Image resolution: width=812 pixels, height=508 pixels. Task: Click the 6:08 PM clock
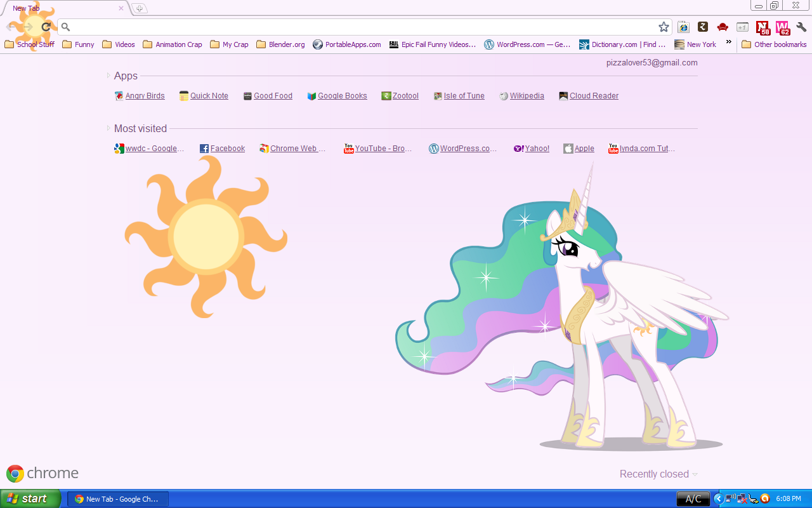(x=789, y=499)
